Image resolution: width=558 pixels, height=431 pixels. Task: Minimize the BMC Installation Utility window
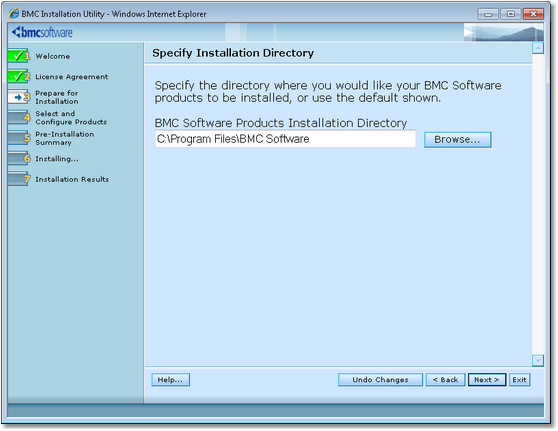coord(488,14)
